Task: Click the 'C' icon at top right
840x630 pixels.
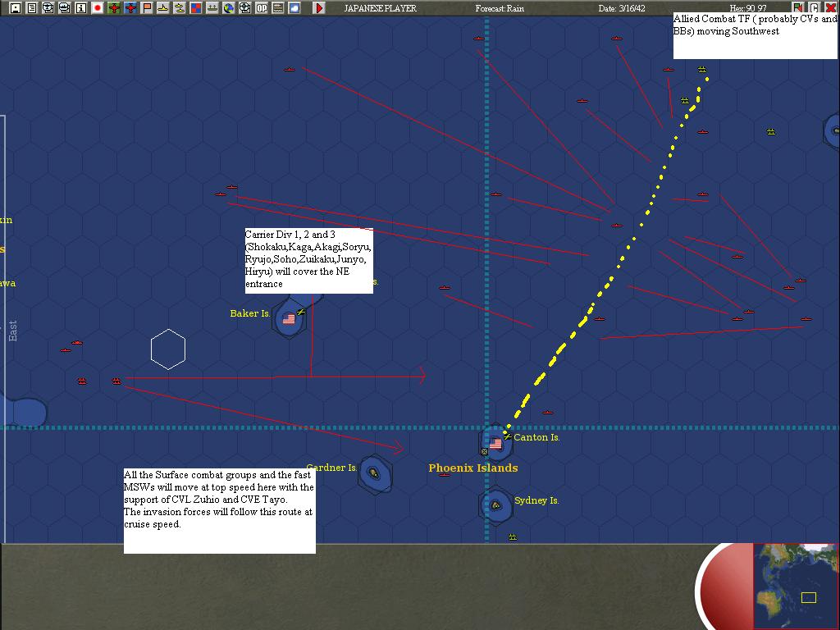Action: 814,8
